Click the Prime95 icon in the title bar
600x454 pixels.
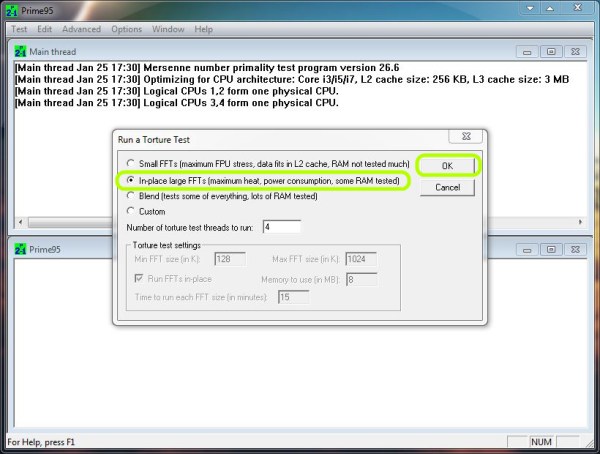tap(11, 10)
